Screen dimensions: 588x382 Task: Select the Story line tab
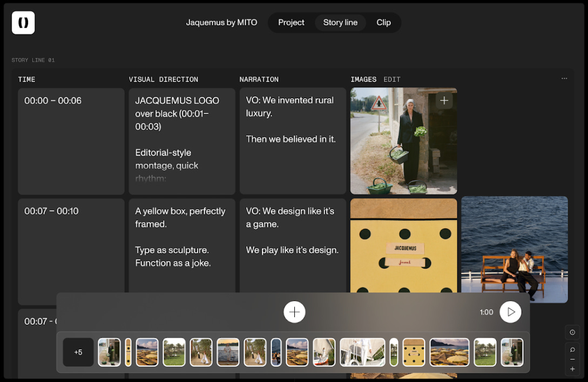tap(340, 23)
